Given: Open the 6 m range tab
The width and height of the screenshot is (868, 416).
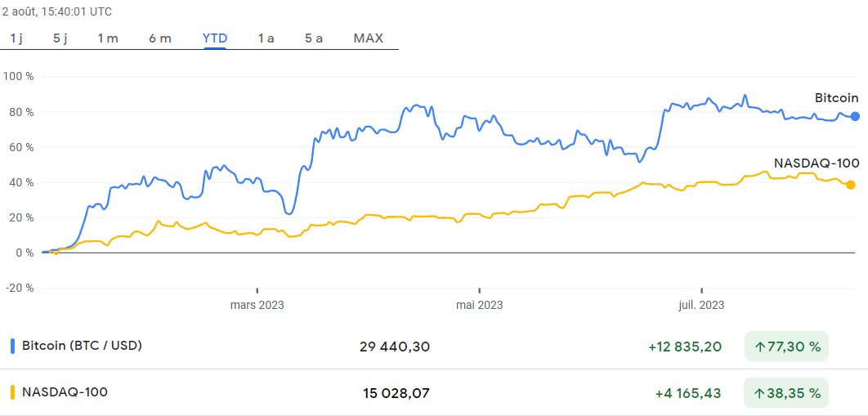Looking at the screenshot, I should [x=160, y=38].
